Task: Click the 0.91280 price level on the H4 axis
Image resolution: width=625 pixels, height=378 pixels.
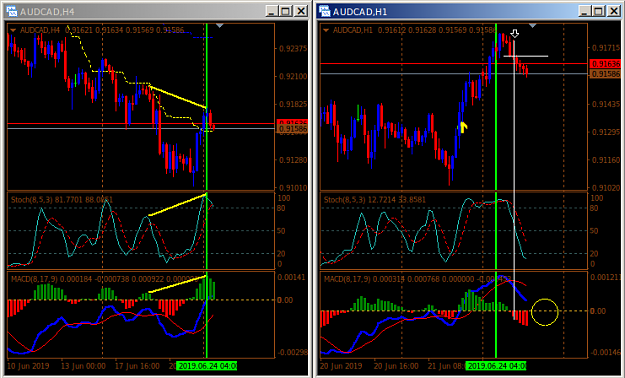Action: click(x=293, y=160)
